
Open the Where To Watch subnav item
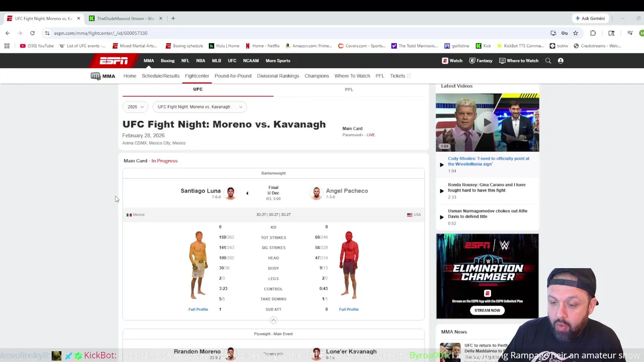pos(352,76)
